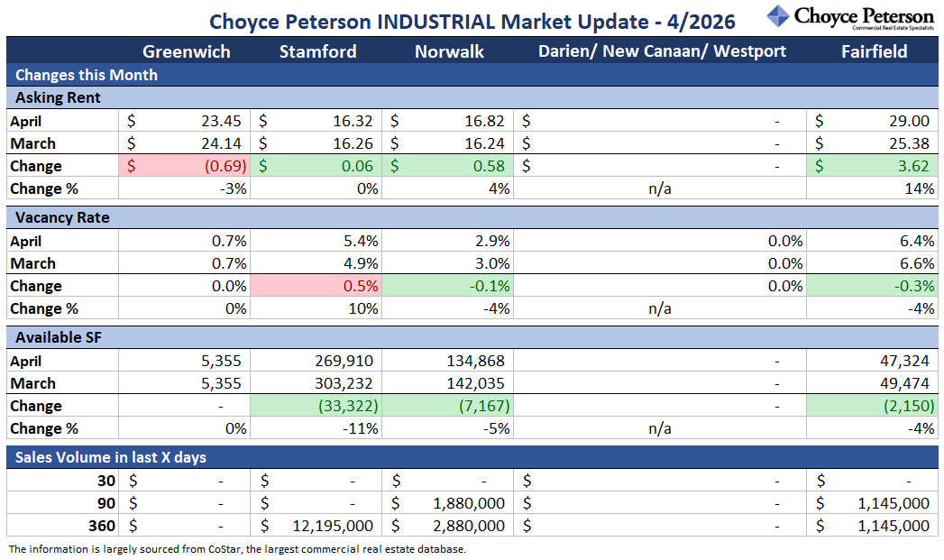944x560 pixels.
Task: Select Greenwich March asking rent 24.14
Action: [x=184, y=143]
